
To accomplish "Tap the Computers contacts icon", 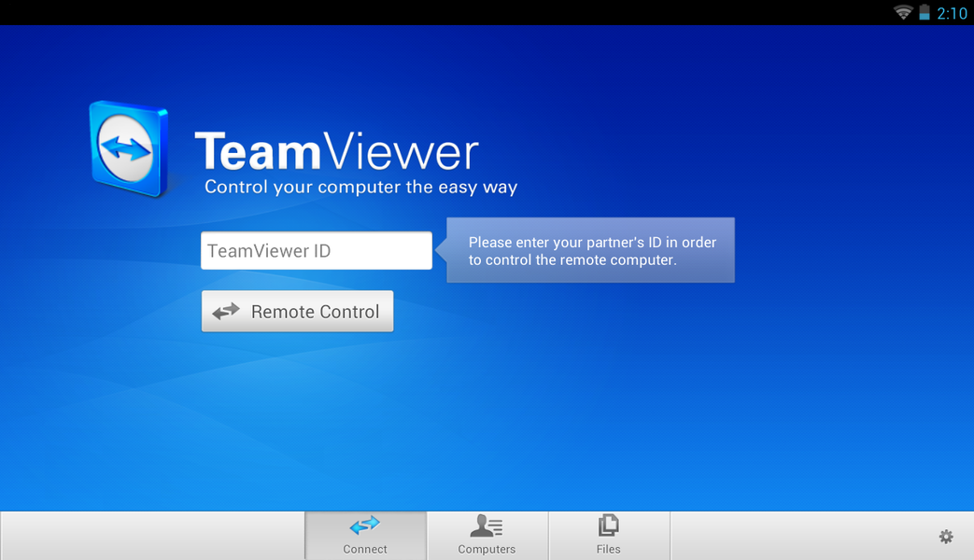I will point(487,527).
